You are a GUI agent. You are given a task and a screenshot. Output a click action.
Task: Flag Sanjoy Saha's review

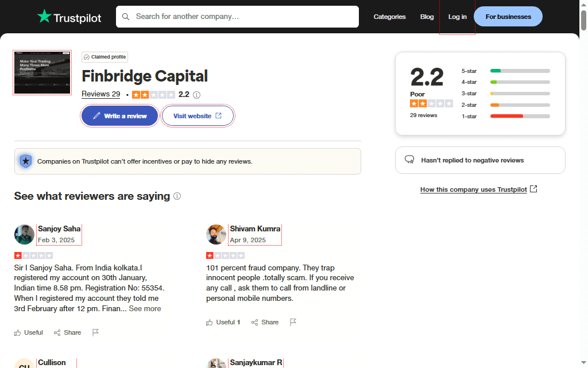(96, 332)
